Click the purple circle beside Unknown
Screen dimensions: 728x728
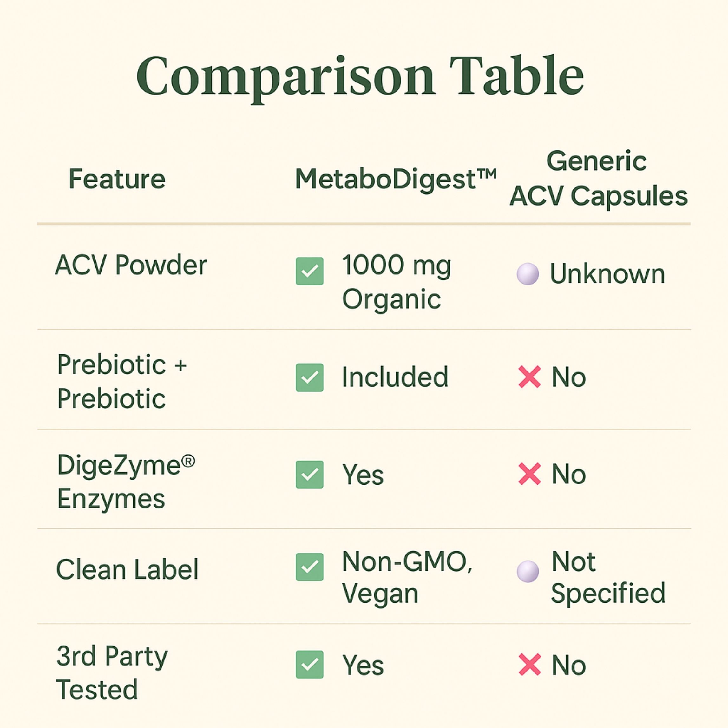coord(528,273)
